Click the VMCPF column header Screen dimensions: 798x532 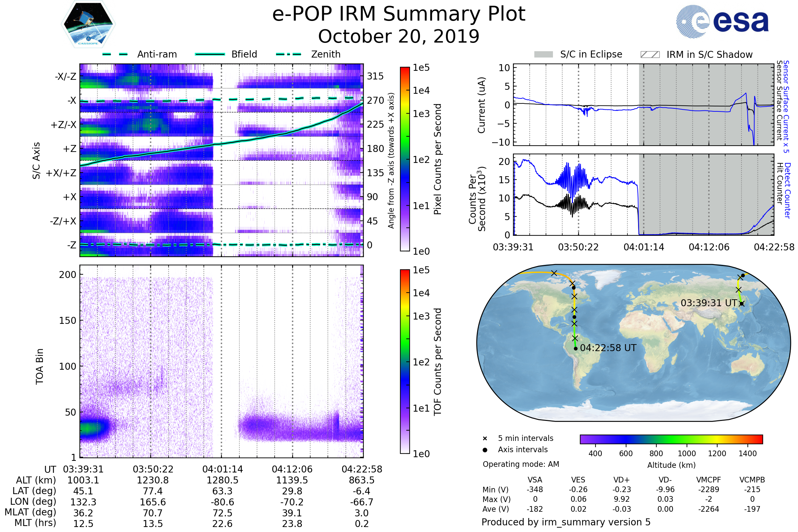click(709, 480)
